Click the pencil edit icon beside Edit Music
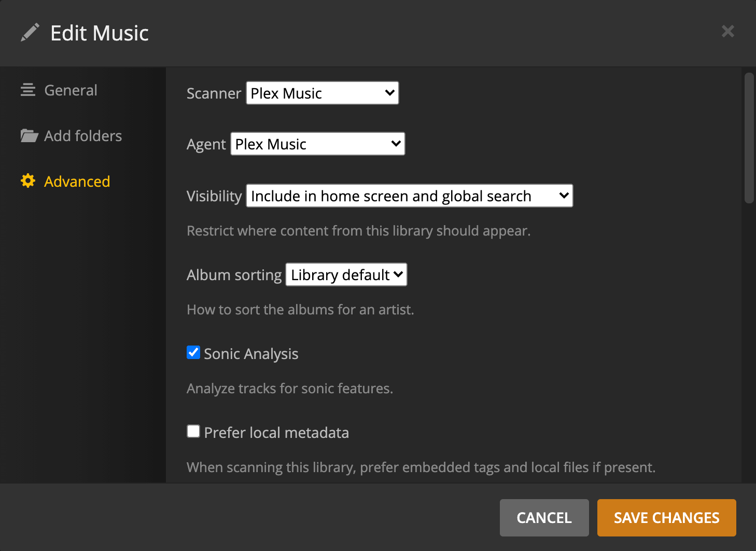Screen dimensions: 756x551 pyautogui.click(x=30, y=32)
